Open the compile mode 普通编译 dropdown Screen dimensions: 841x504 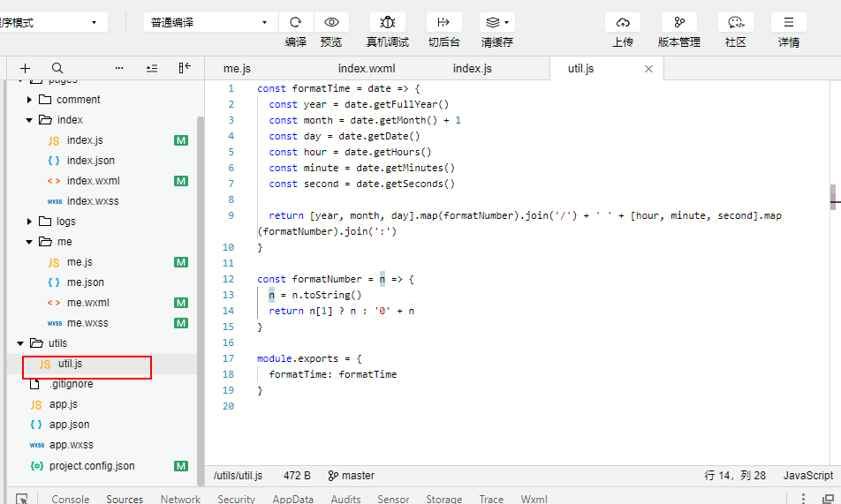pos(209,23)
